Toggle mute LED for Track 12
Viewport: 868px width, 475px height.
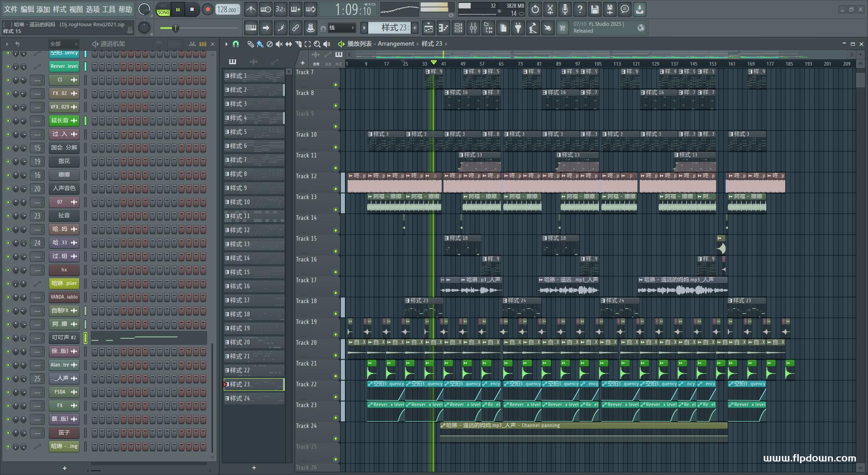coord(335,189)
